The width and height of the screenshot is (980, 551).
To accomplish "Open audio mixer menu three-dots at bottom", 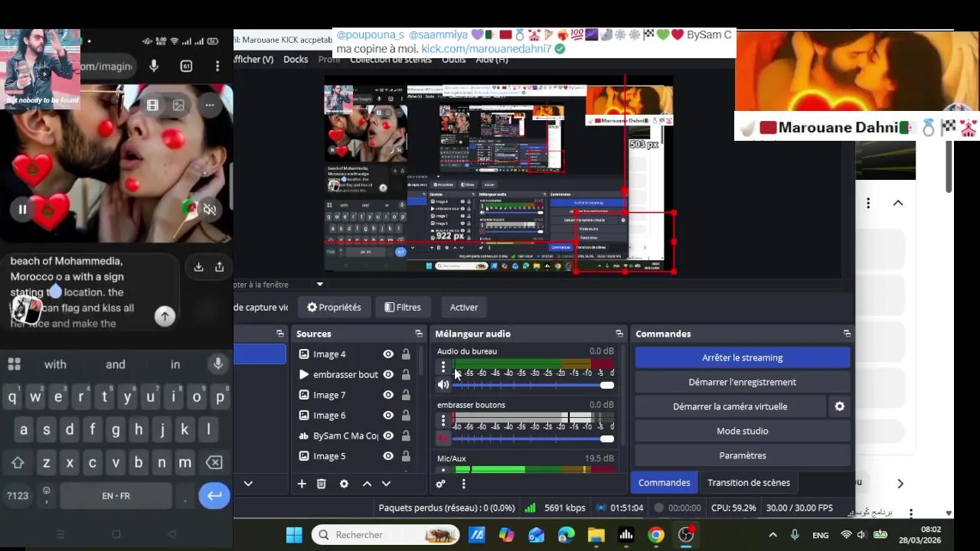I will [463, 484].
